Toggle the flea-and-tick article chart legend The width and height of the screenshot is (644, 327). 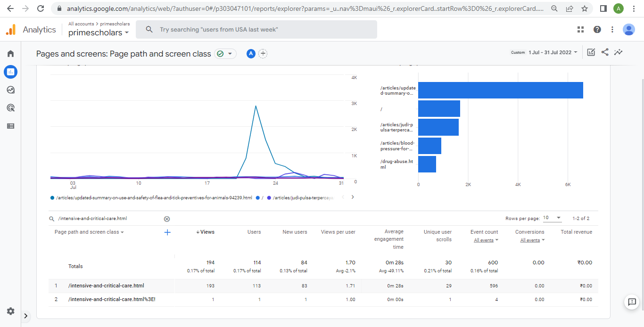154,197
